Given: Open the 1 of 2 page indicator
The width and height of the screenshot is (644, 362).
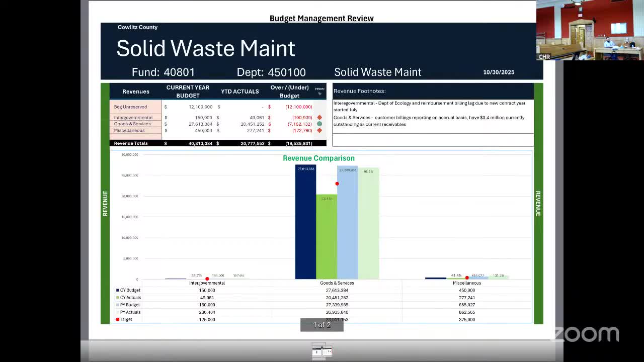Looking at the screenshot, I should [321, 324].
